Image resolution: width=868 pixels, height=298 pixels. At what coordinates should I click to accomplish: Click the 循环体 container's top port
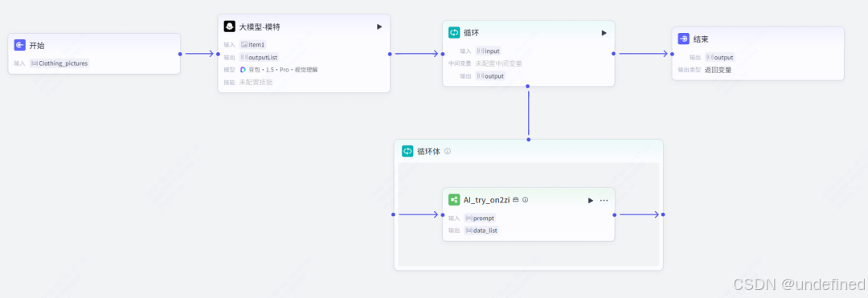[529, 139]
